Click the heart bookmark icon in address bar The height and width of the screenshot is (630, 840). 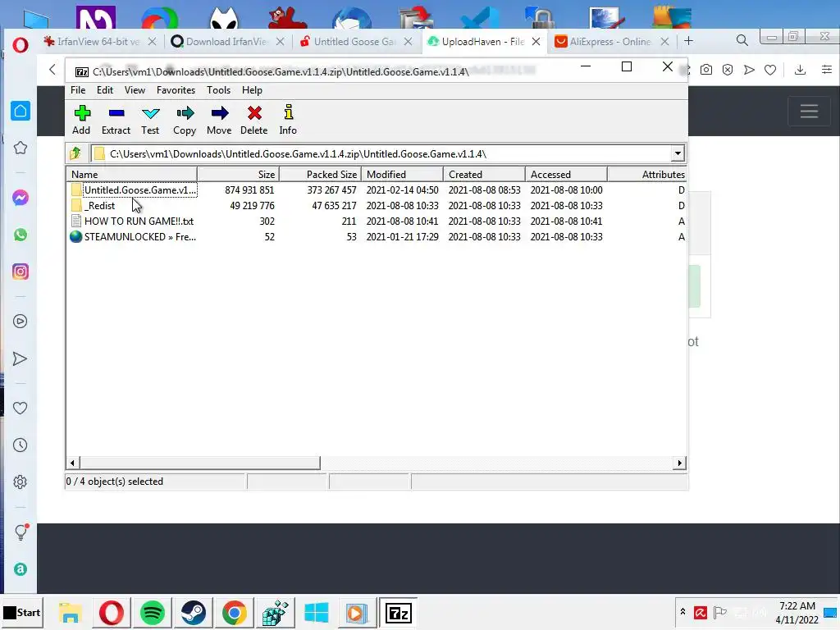point(770,70)
